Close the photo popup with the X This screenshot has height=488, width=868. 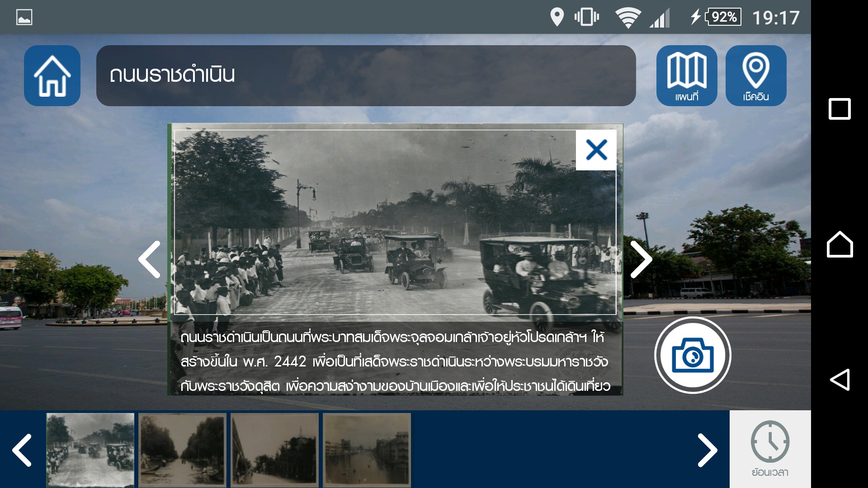[x=596, y=150]
